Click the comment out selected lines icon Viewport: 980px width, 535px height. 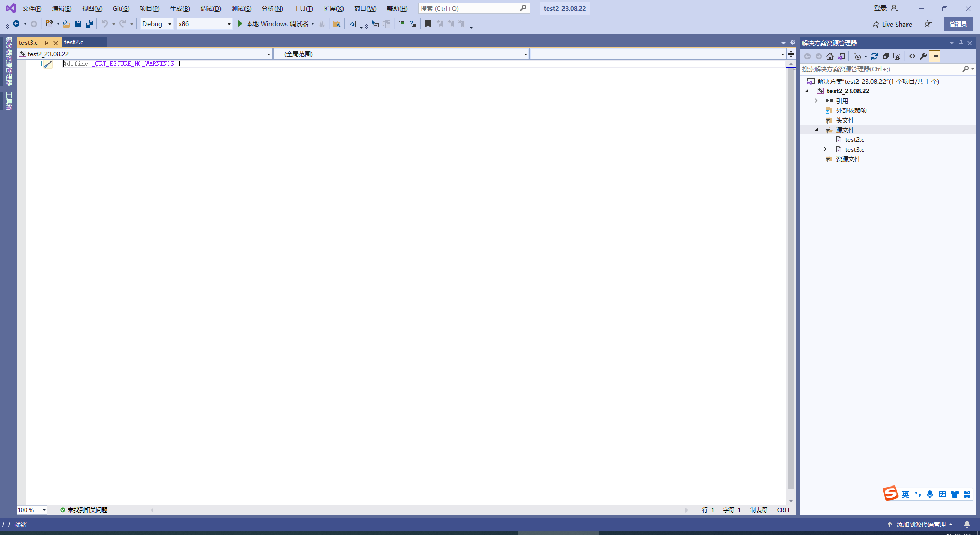pos(402,24)
